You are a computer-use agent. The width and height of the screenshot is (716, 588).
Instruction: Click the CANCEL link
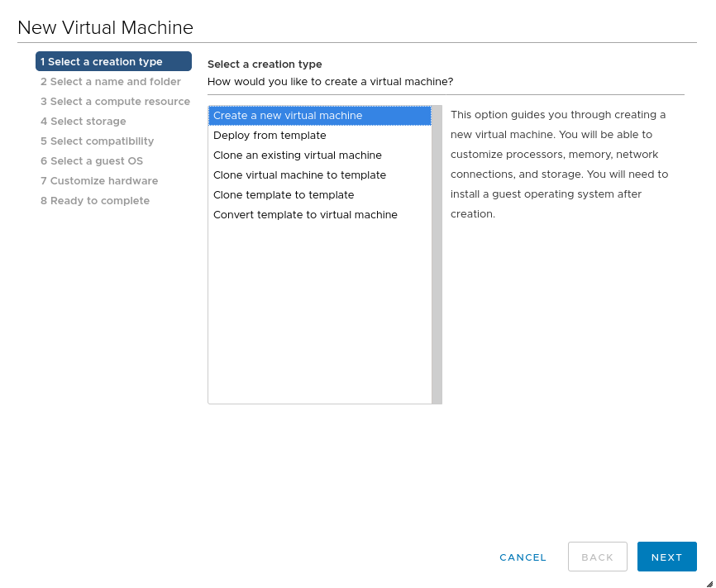coord(523,557)
